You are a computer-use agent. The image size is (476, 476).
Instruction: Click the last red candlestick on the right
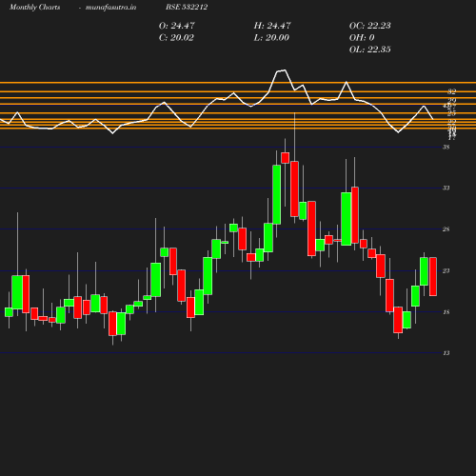click(433, 276)
